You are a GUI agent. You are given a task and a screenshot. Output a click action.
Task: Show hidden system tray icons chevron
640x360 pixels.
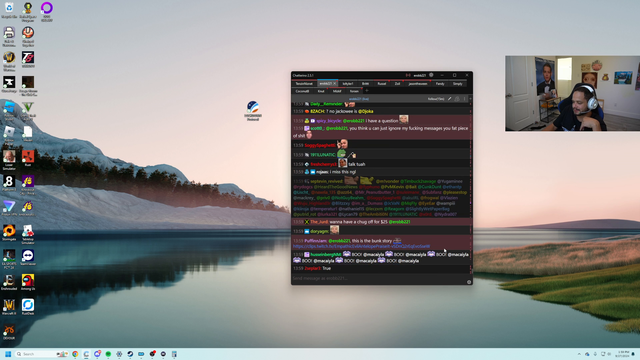pos(579,354)
